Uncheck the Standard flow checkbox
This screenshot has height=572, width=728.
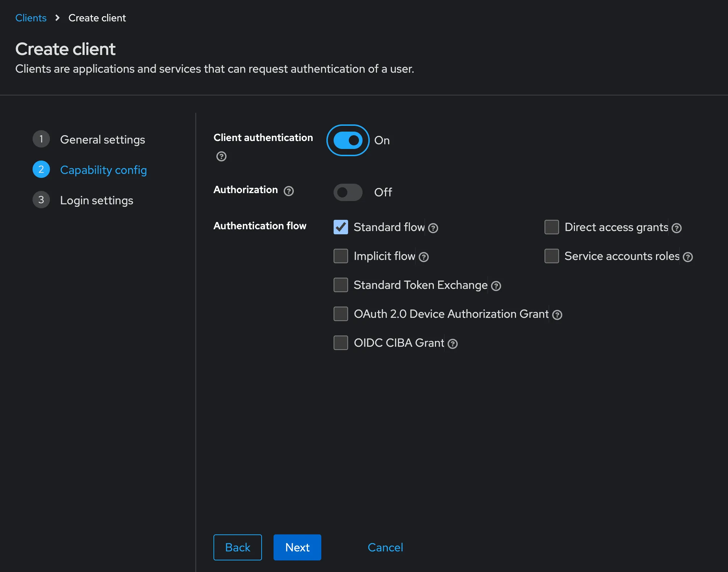340,227
